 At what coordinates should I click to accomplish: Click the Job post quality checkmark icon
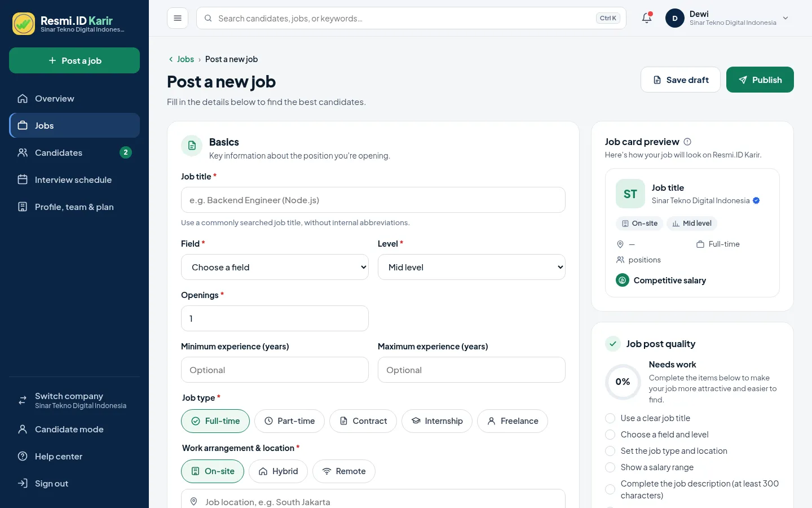(x=613, y=344)
